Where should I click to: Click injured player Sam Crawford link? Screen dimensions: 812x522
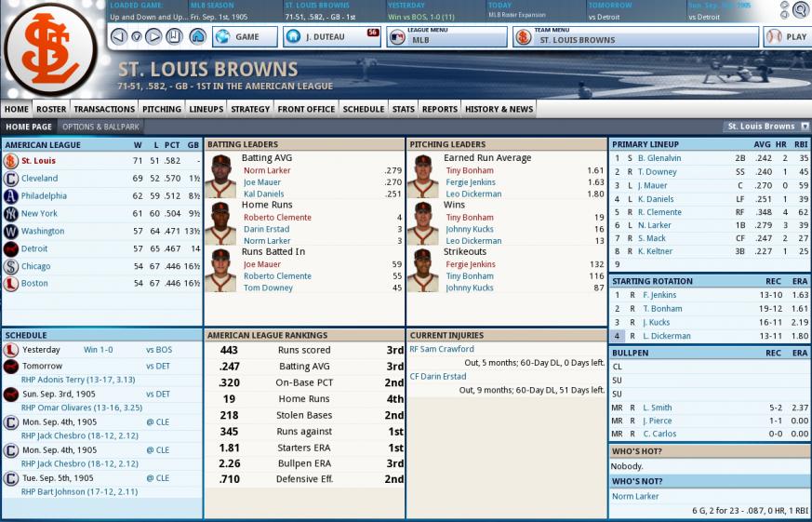(442, 349)
